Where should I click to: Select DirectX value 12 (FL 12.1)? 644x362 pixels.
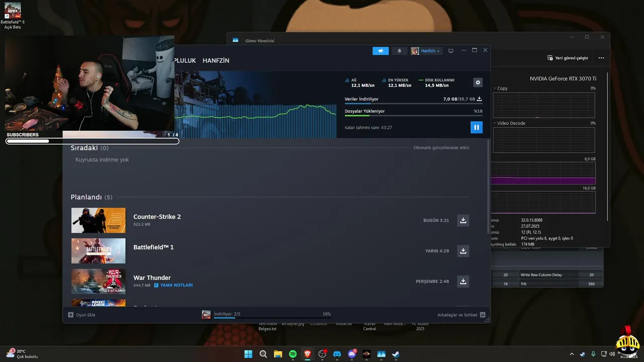click(531, 232)
